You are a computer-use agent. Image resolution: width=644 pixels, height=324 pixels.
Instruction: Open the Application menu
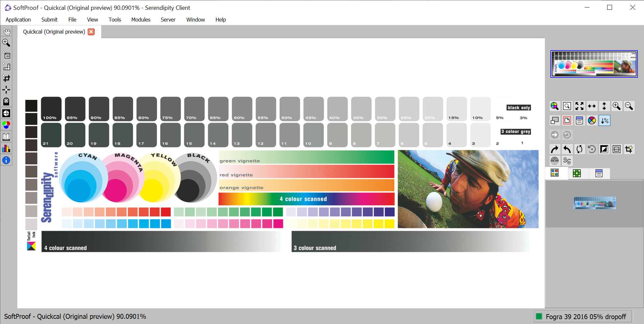[x=18, y=20]
